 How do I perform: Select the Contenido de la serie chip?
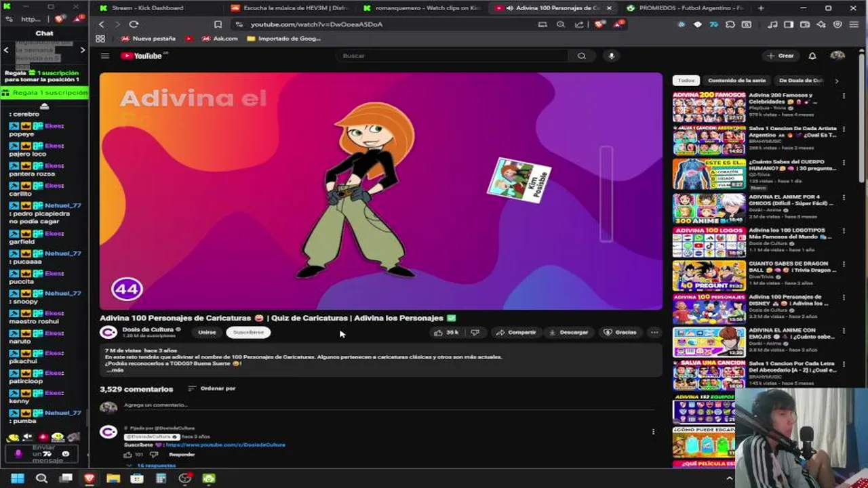click(736, 81)
